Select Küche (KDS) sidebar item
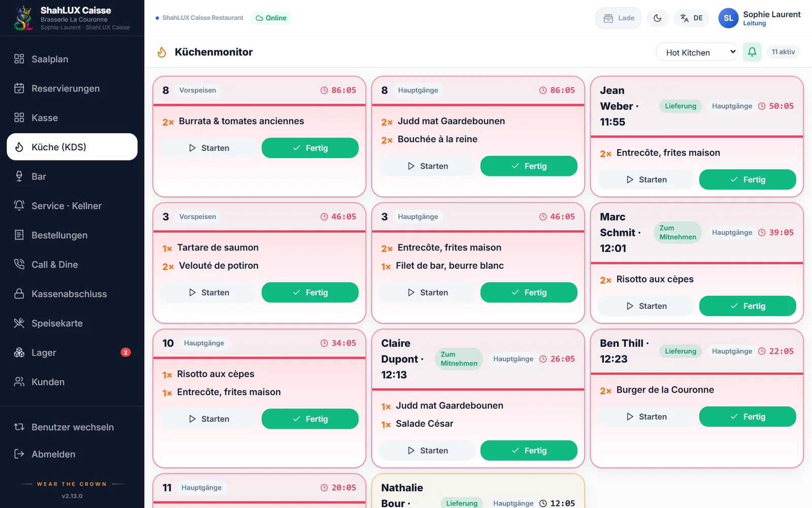The image size is (812, 508). (72, 147)
